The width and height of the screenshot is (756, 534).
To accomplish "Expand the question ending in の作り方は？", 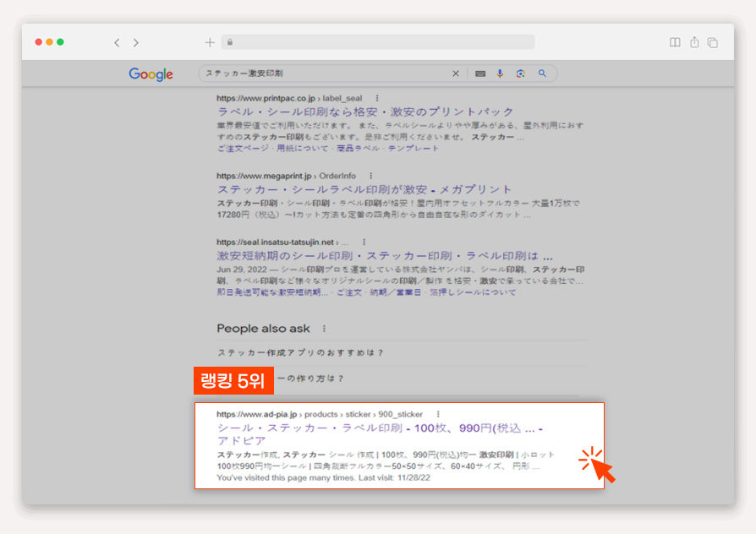I will (x=401, y=379).
